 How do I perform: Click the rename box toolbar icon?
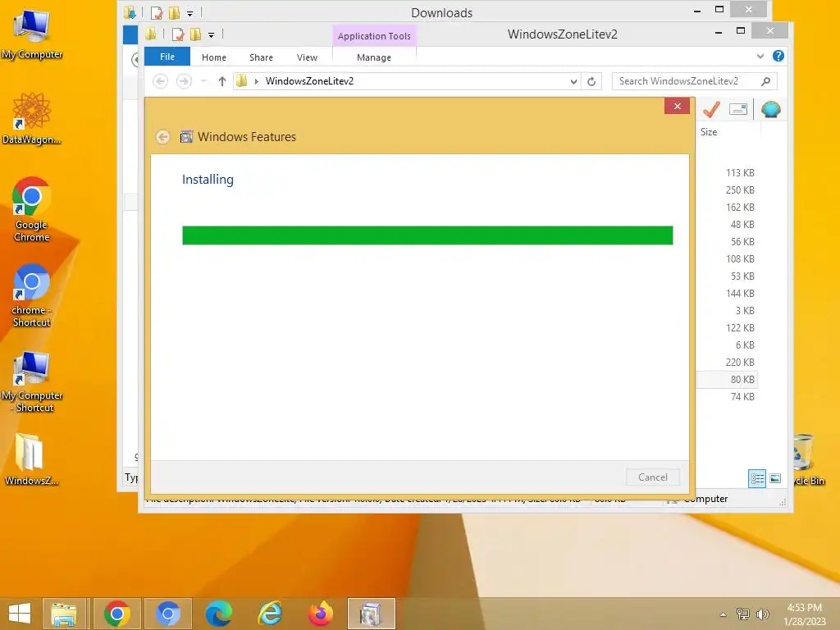tap(738, 110)
